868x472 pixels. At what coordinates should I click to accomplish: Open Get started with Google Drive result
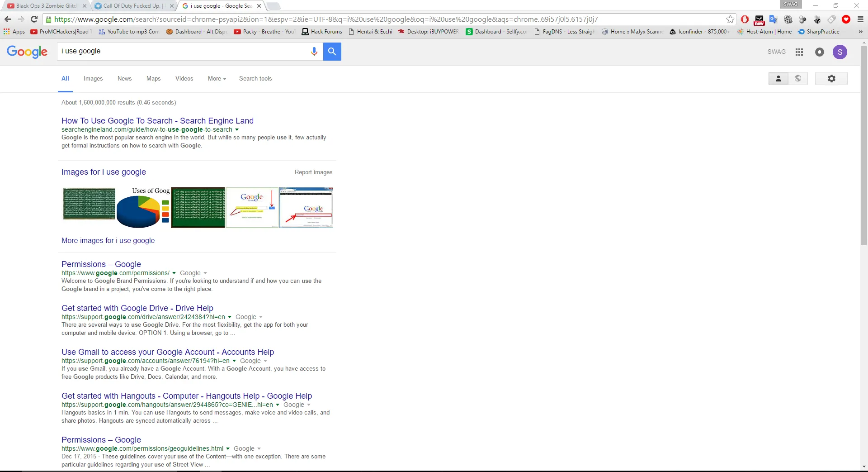coord(137,308)
